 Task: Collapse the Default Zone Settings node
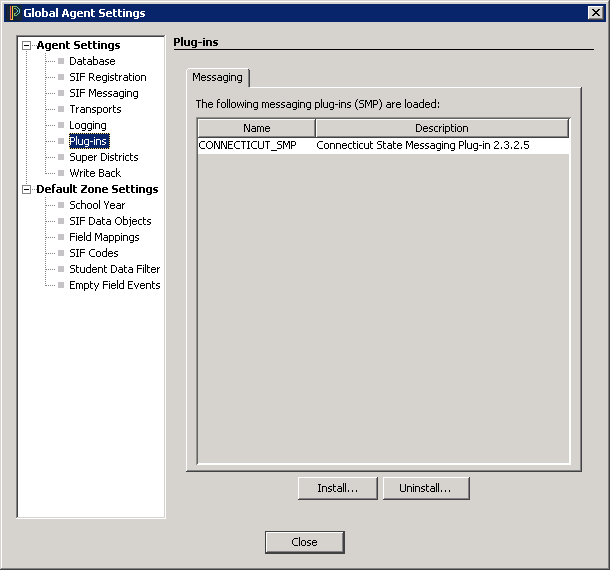pyautogui.click(x=27, y=189)
